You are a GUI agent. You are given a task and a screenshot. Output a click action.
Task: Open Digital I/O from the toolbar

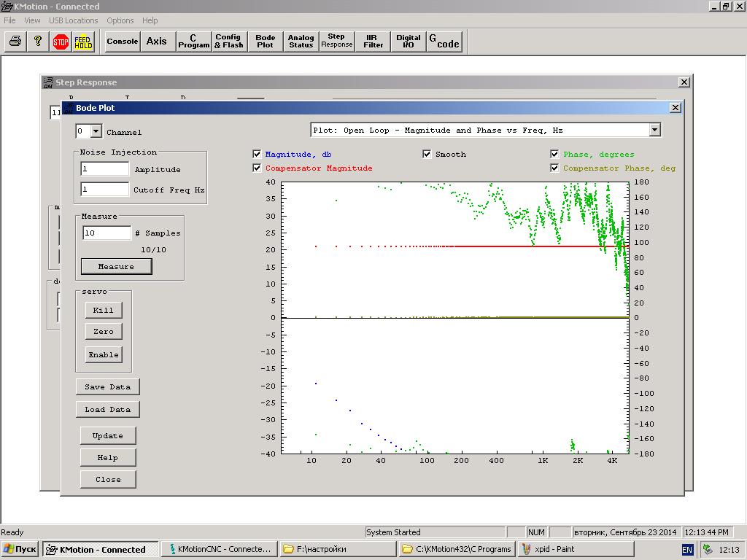(x=408, y=42)
